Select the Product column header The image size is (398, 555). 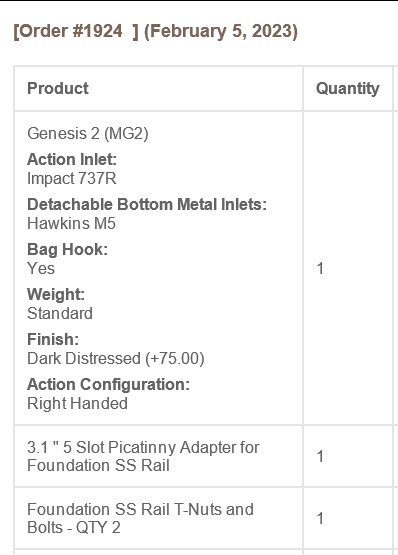click(58, 88)
